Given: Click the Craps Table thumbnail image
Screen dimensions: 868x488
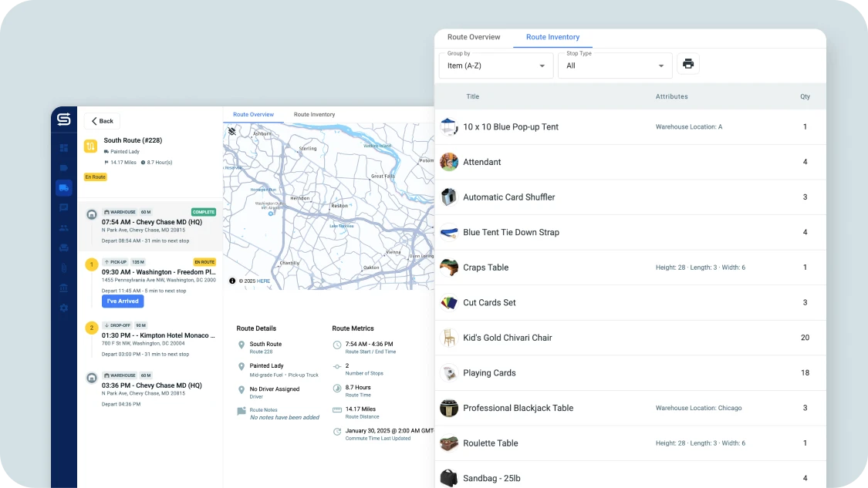Looking at the screenshot, I should 449,268.
